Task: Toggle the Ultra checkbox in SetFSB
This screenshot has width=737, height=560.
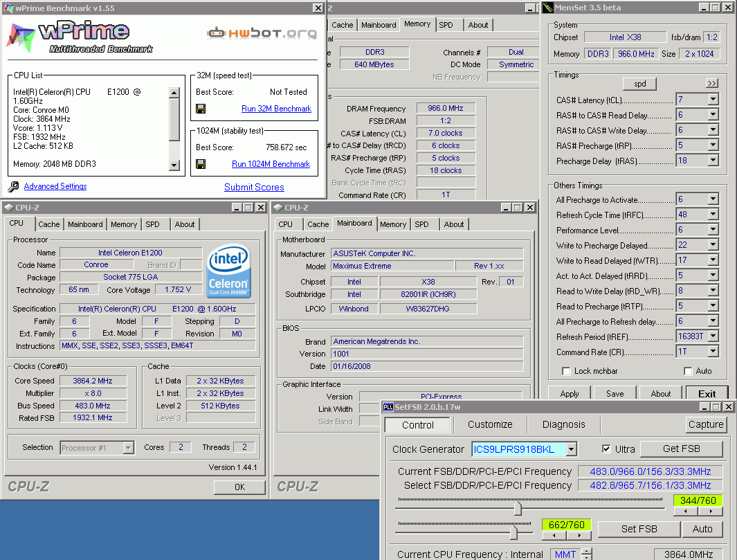Action: (x=606, y=449)
